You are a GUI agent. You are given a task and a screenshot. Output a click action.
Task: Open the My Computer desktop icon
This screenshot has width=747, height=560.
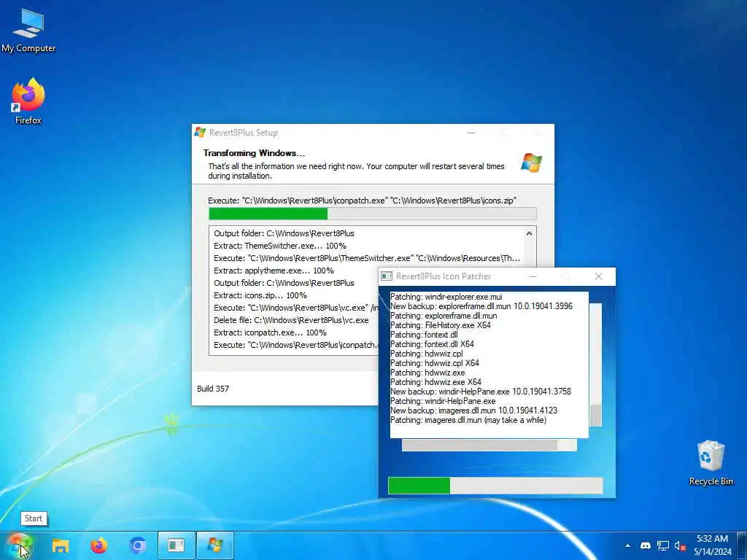tap(28, 31)
